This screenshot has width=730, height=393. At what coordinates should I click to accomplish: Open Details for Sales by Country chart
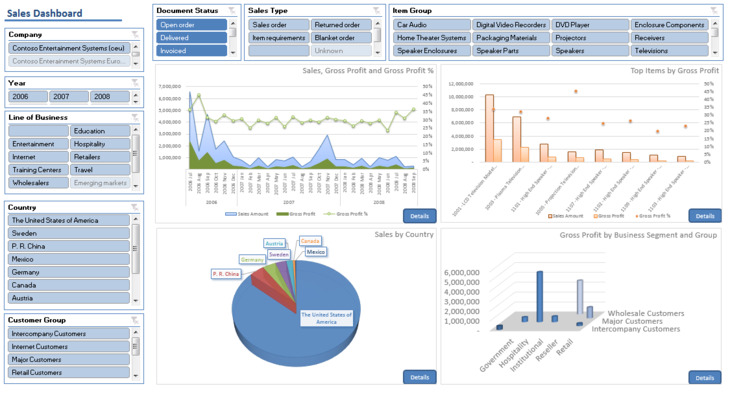419,377
